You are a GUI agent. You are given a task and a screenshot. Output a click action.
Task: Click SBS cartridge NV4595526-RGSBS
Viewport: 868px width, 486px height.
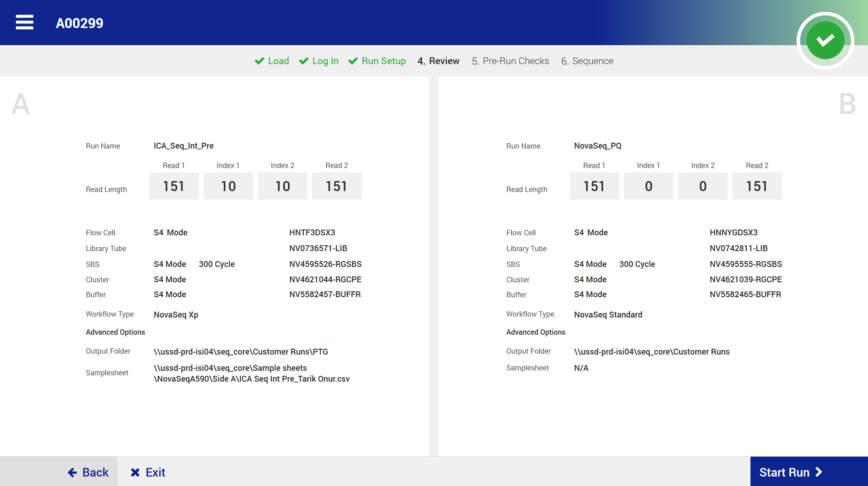pos(325,264)
